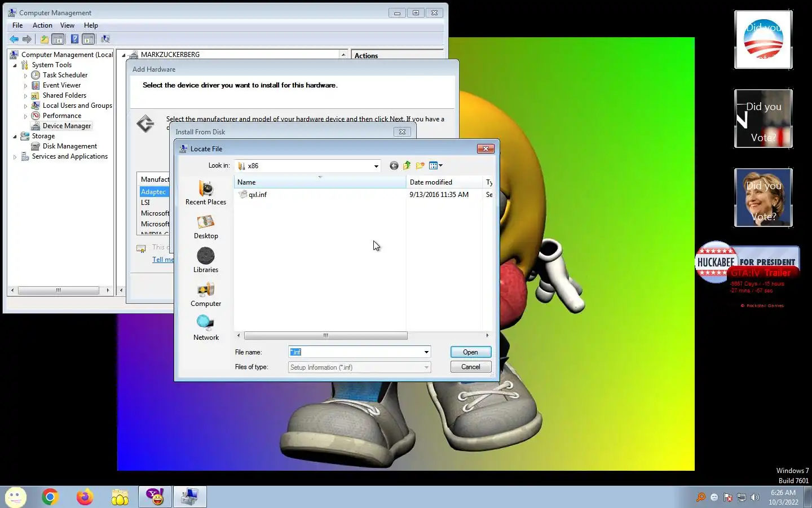Viewport: 812px width, 508px height.
Task: Click the network tray icon
Action: point(742,497)
